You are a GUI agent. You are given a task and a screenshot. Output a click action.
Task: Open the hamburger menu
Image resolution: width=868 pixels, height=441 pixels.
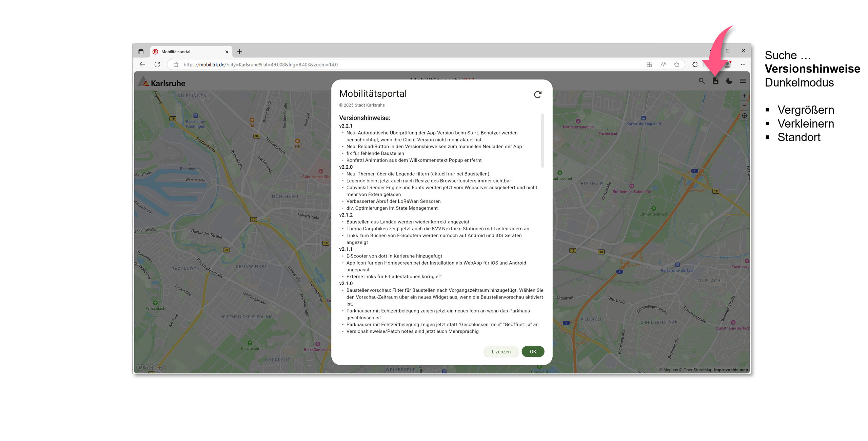click(x=743, y=81)
